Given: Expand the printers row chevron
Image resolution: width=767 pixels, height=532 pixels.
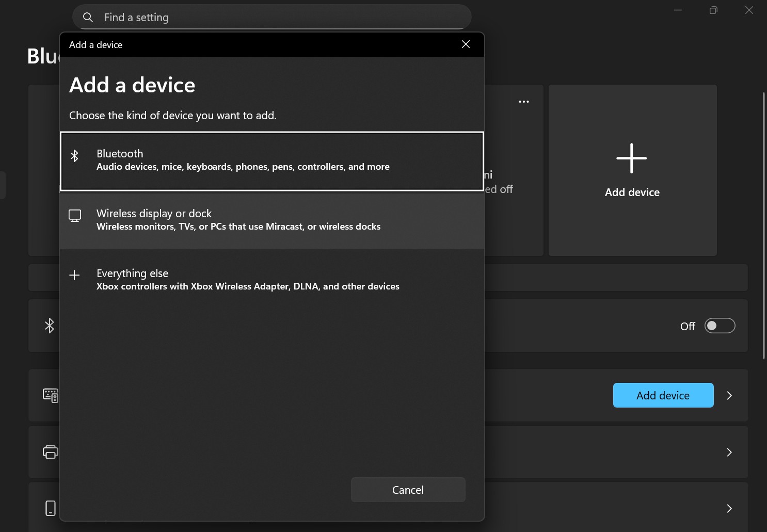Looking at the screenshot, I should coord(729,452).
